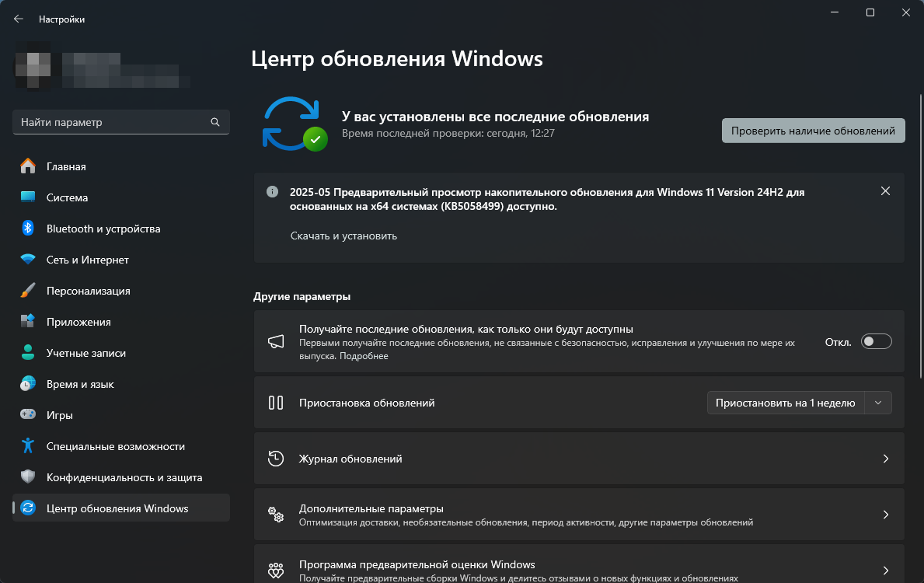Open the Игры settings section

click(x=120, y=415)
